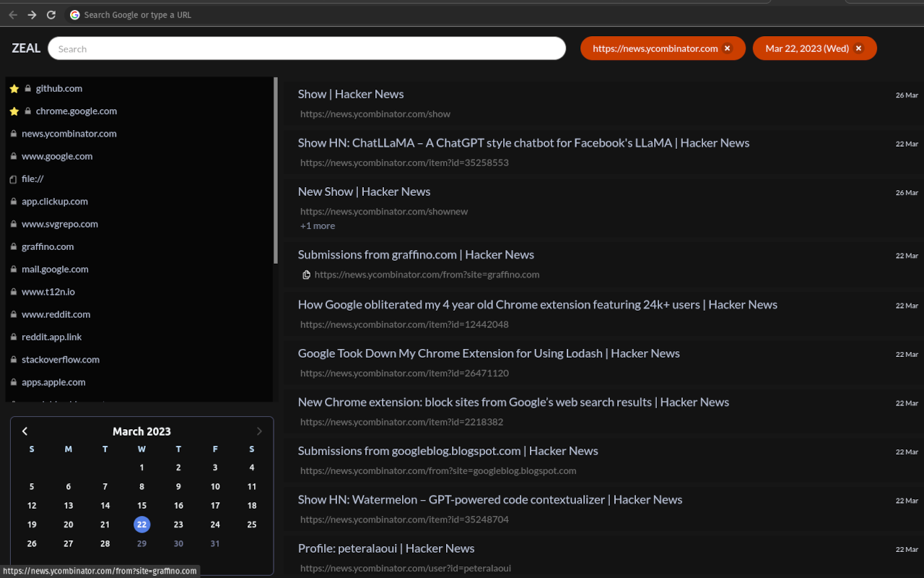Select www.reddit.com in the site list

[56, 314]
